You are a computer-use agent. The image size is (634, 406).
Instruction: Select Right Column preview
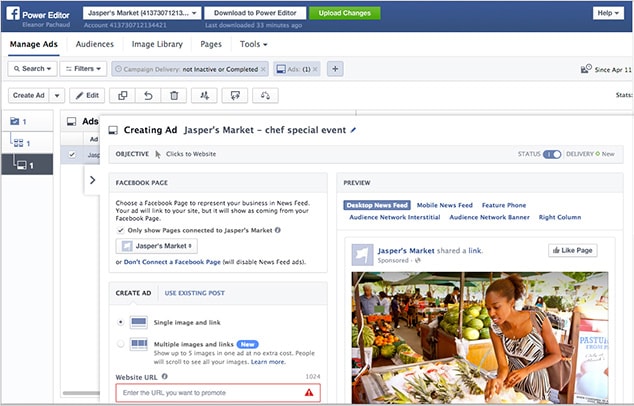[x=560, y=217]
